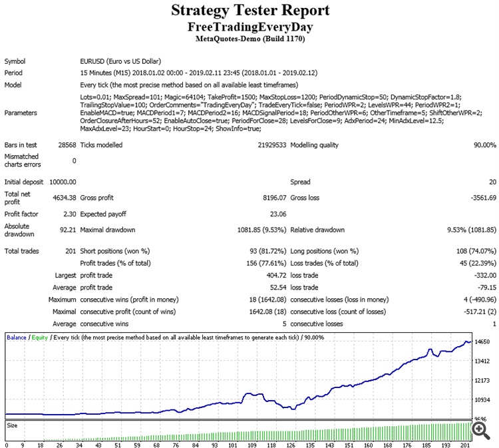499x448 pixels.
Task: Click the 10934 axis label on chart
Action: [482, 400]
